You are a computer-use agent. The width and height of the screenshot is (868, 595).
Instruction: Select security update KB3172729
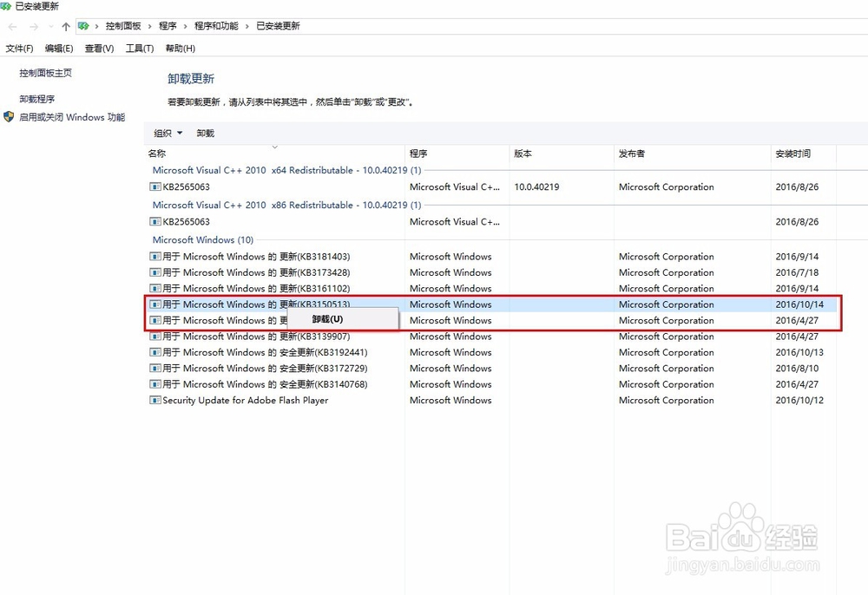[491, 369]
